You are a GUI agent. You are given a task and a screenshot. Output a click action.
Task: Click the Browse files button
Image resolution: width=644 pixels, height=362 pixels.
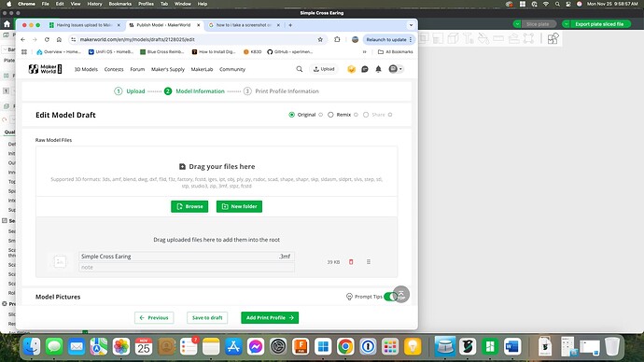click(189, 206)
